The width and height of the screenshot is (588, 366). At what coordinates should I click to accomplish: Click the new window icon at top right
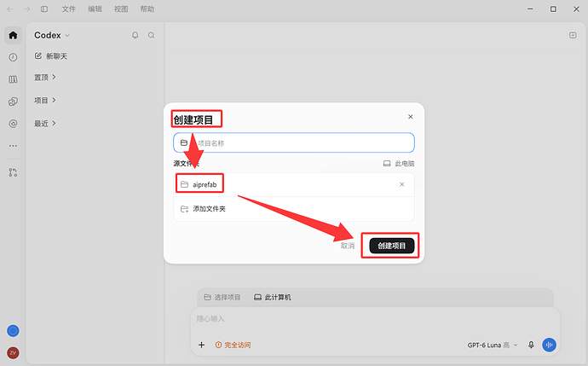pyautogui.click(x=573, y=35)
